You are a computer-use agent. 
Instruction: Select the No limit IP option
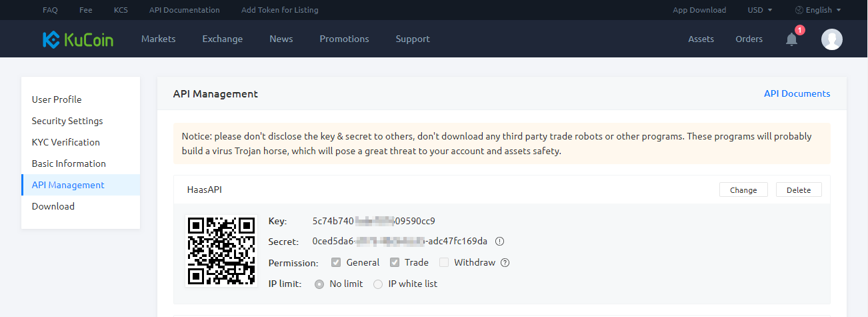pos(319,284)
